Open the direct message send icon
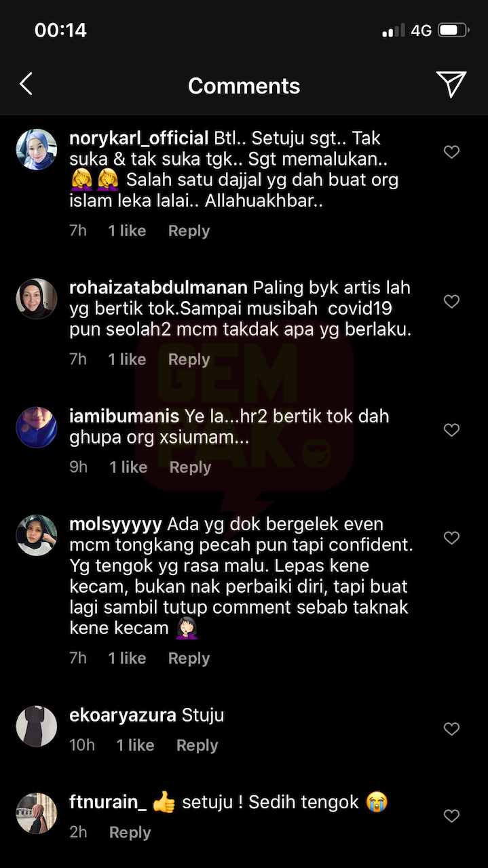This screenshot has height=868, width=488. pyautogui.click(x=451, y=84)
